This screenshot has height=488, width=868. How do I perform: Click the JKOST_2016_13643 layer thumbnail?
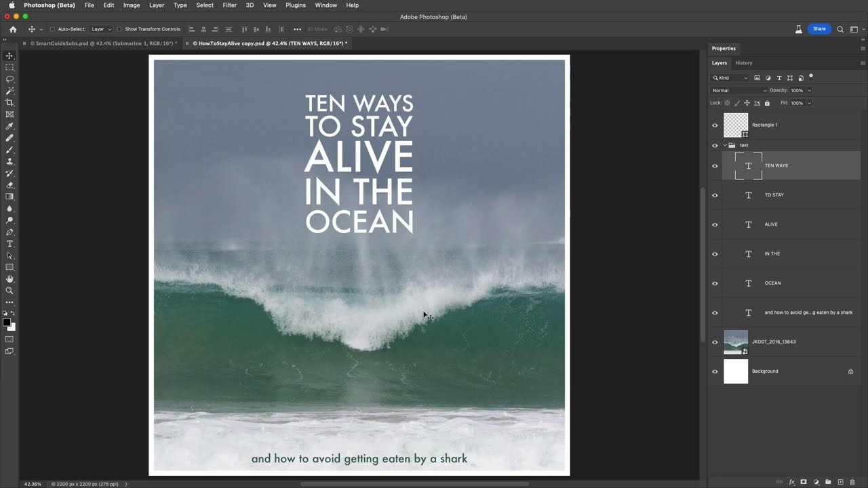pos(736,342)
